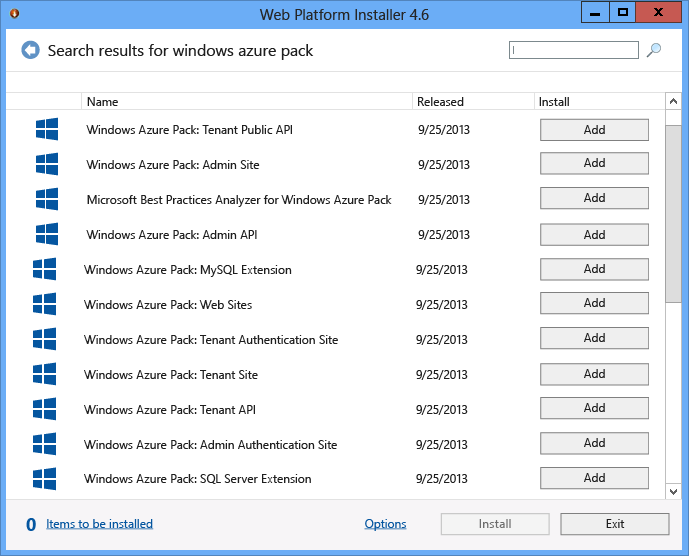Click the Windows logo beside Best Practices Analyzer
Screen dimensions: 689x556
point(47,199)
